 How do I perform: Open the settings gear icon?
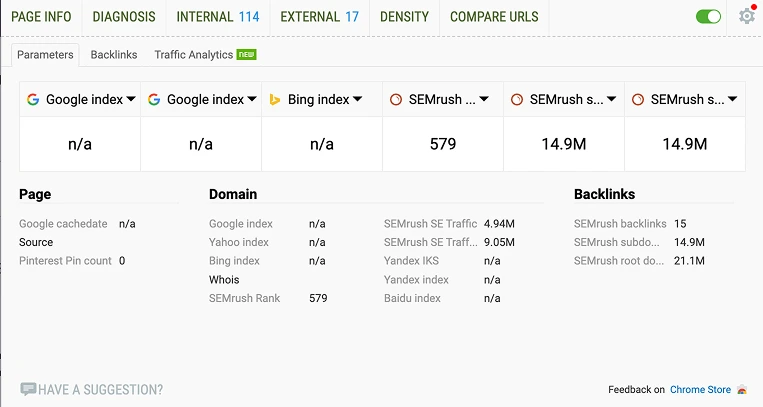click(746, 16)
